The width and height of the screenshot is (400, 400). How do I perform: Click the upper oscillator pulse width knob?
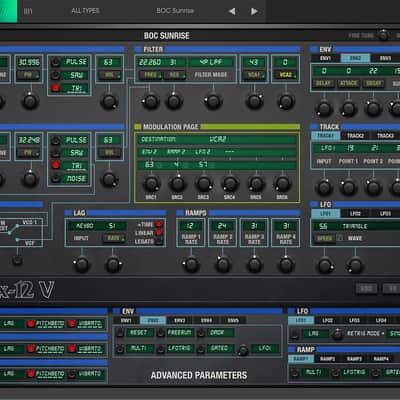click(x=30, y=101)
